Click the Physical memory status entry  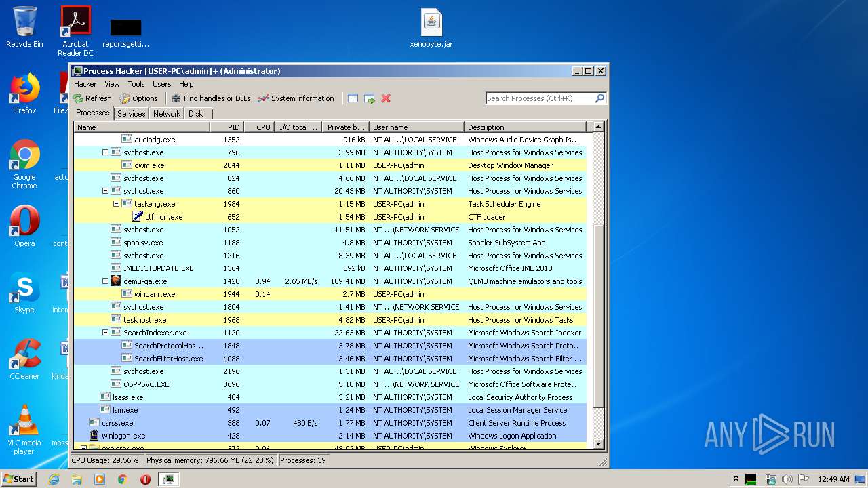[x=210, y=460]
